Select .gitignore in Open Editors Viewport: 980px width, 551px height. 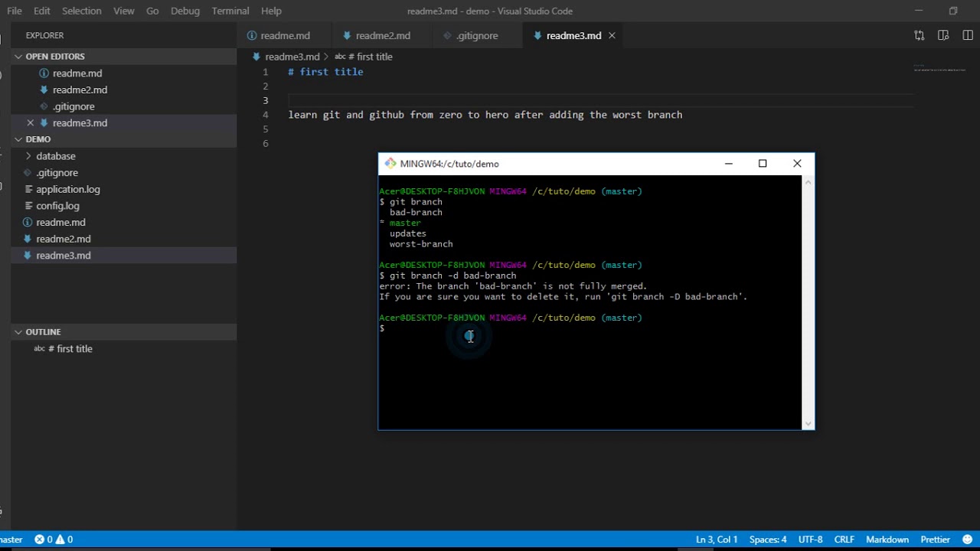point(73,107)
